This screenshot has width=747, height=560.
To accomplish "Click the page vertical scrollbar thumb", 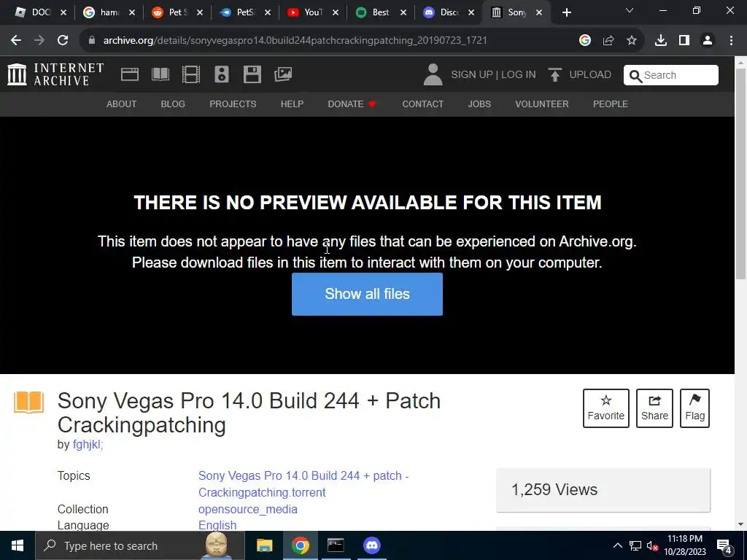I will coord(741,174).
